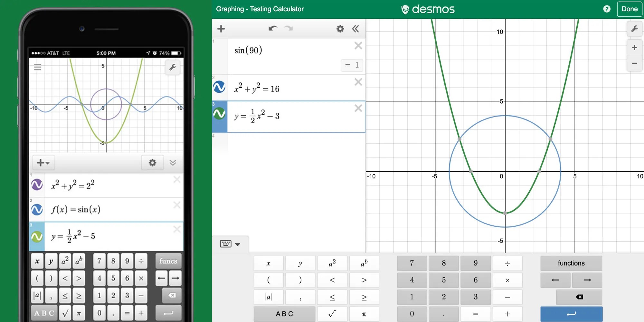Toggle visibility of the green parabola y=½x²−3
The width and height of the screenshot is (644, 322).
[219, 113]
